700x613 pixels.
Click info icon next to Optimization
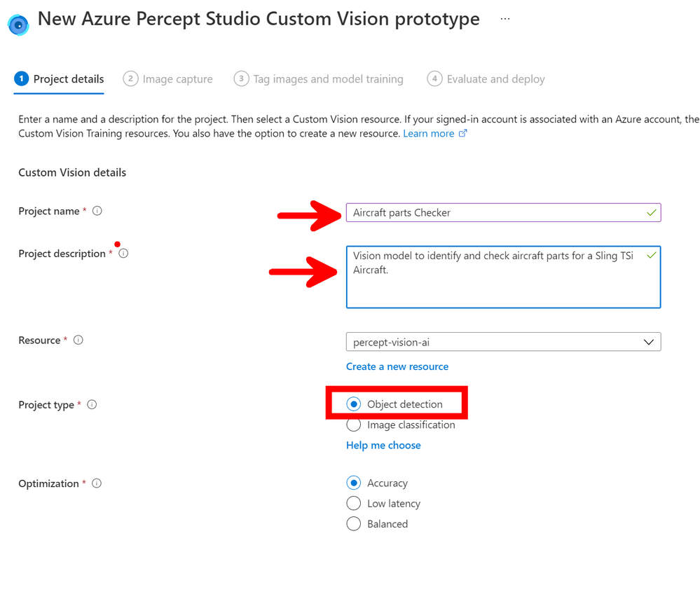(97, 483)
